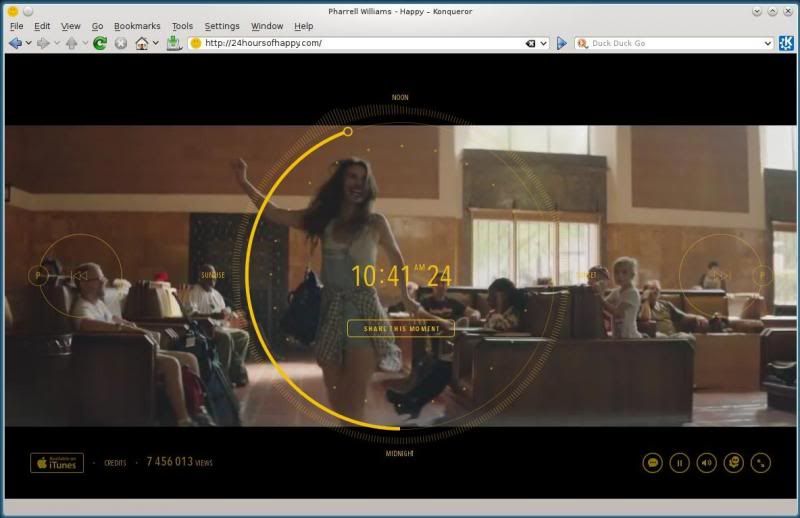Click the Share This Moment button
The height and width of the screenshot is (518, 800).
pyautogui.click(x=401, y=329)
